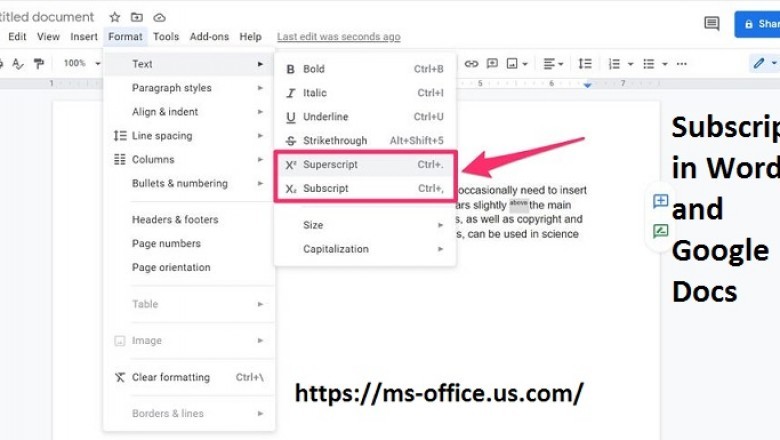
Task: Click the add comment margin icon
Action: tap(661, 201)
